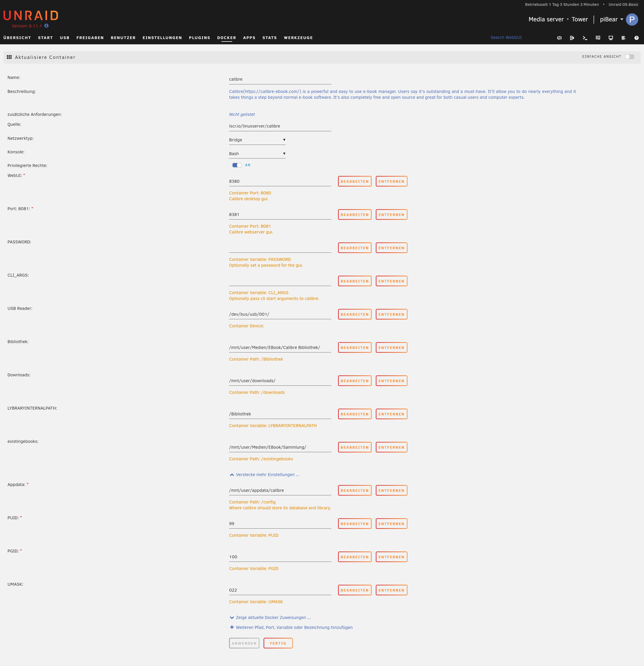Open the Benutzer menu
The image size is (644, 666).
pos(123,38)
